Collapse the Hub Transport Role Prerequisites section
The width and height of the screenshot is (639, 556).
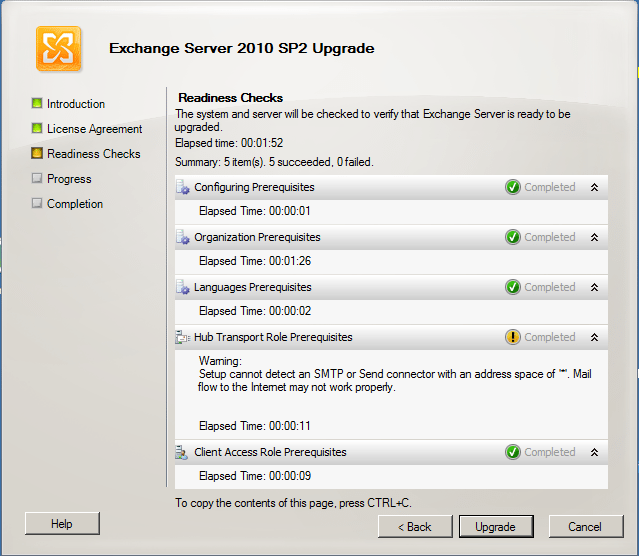(x=594, y=337)
